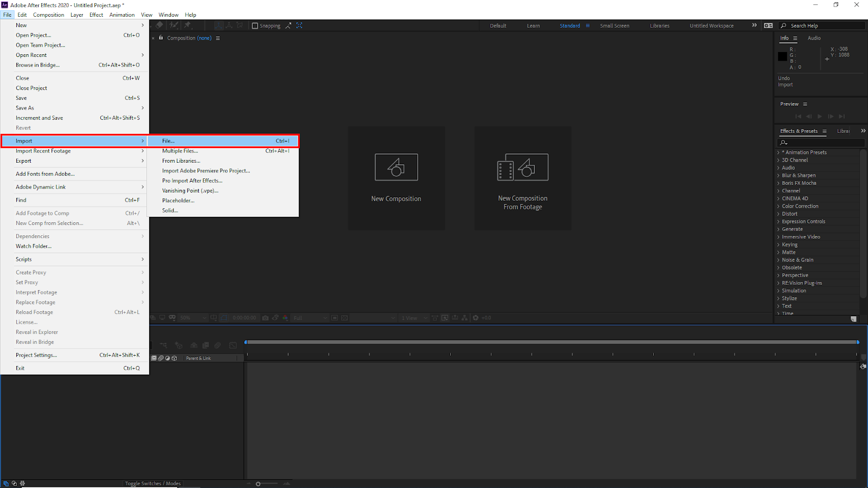Open the Composition panel menu icon
The image size is (868, 488).
pos(218,38)
